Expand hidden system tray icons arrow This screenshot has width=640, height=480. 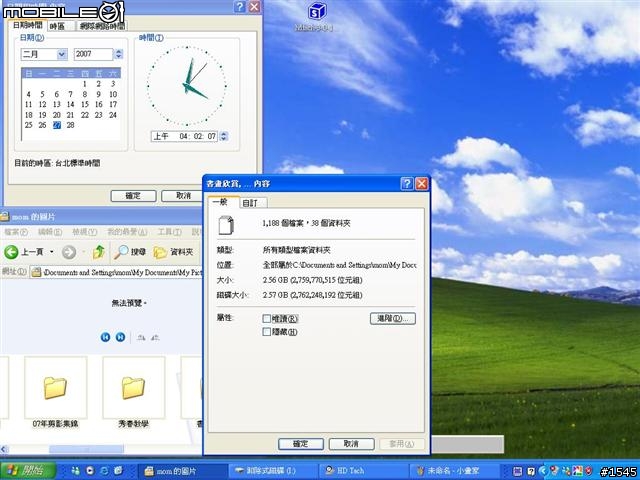(542, 471)
